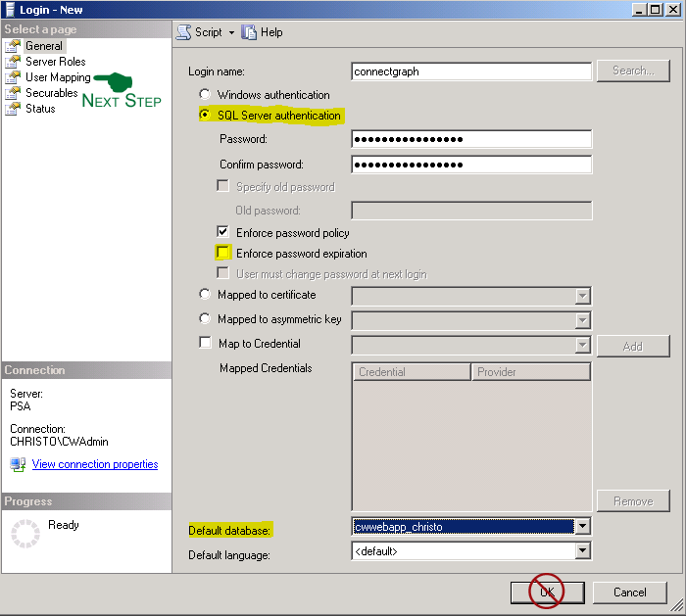Check the Map to Credential checkbox
The image size is (686, 616).
point(205,344)
